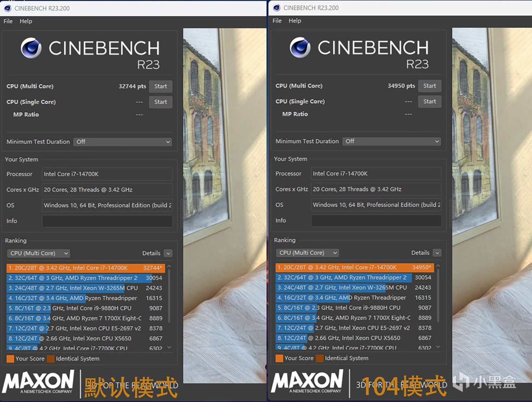Open Help menu in left Cinebench window
The image size is (532, 402).
point(26,21)
